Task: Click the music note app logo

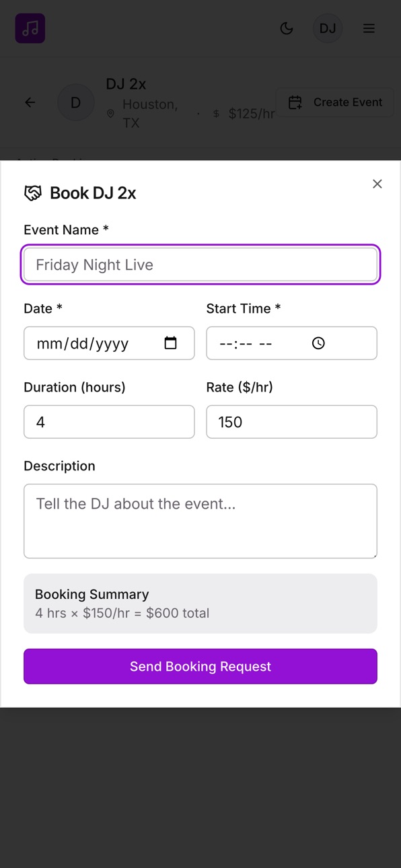Action: (30, 28)
